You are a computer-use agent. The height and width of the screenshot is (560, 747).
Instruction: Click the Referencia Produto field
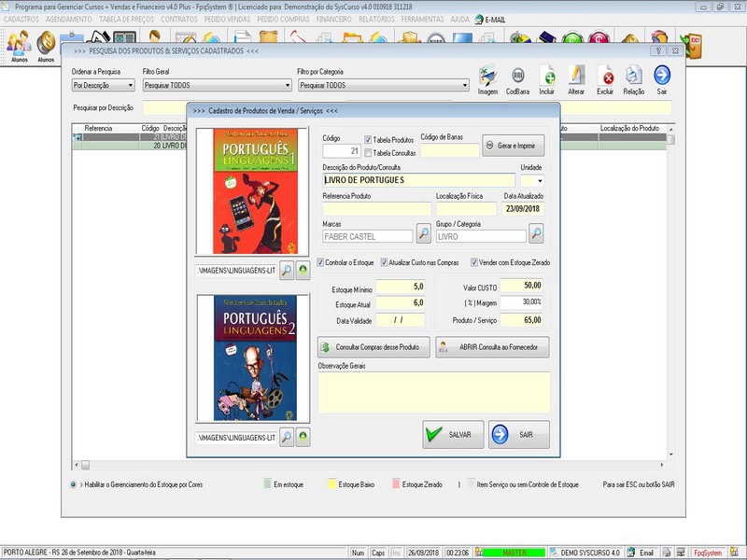pos(377,208)
